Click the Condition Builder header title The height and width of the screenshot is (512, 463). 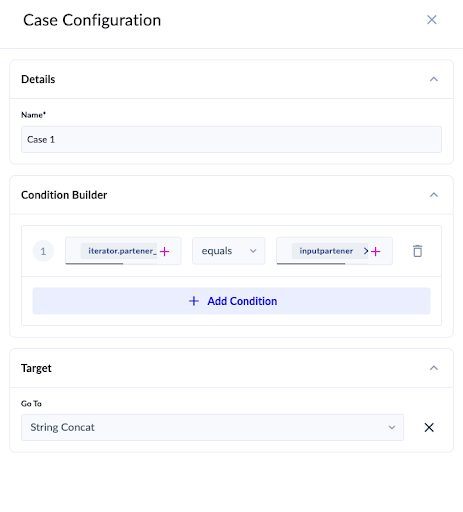pos(64,195)
